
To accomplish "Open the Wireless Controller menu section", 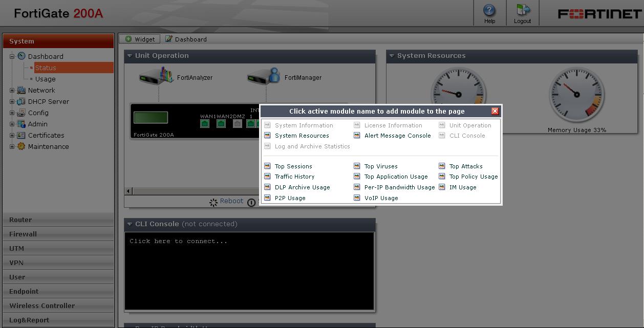I will (58, 305).
